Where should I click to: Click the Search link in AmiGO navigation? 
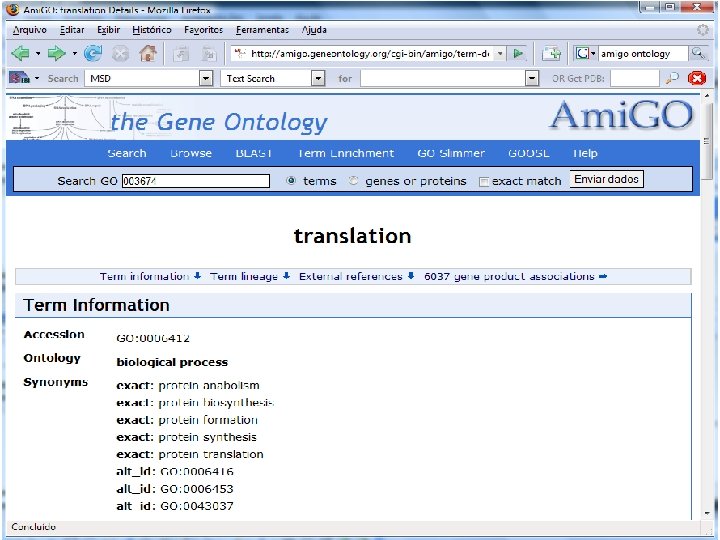127,153
